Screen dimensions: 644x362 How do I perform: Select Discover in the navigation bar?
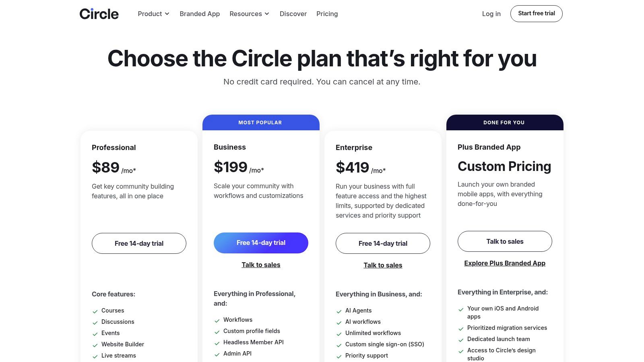tap(293, 14)
